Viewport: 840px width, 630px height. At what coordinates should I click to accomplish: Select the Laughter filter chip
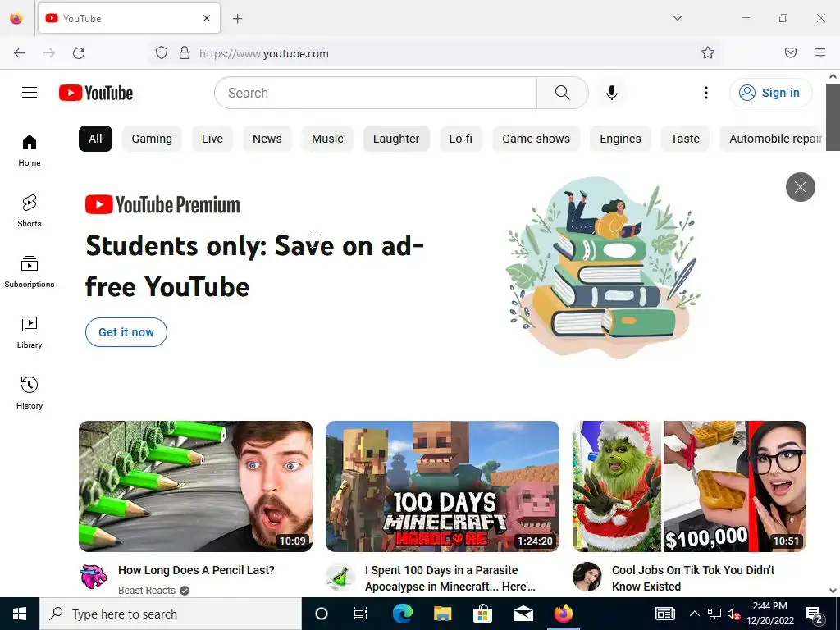[x=396, y=139]
